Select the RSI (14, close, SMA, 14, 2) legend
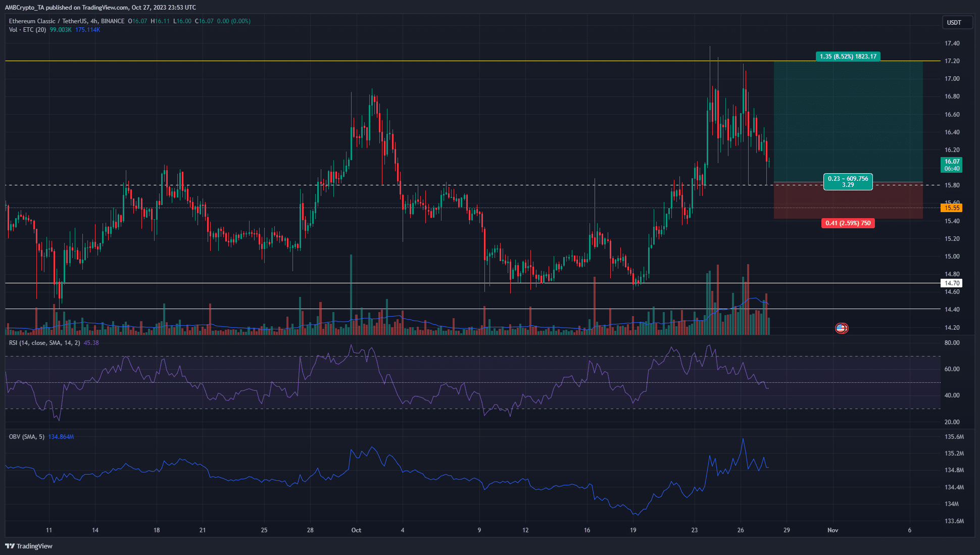The width and height of the screenshot is (980, 555). [x=44, y=343]
